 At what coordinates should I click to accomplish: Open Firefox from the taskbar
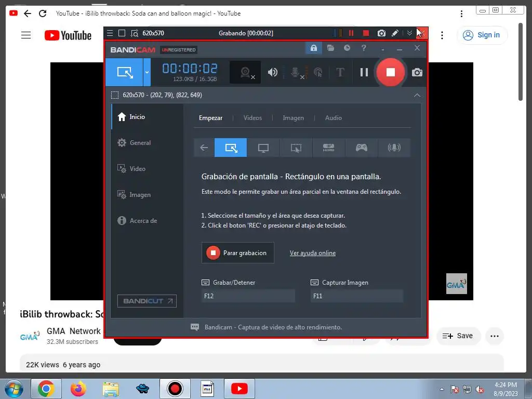[78, 389]
